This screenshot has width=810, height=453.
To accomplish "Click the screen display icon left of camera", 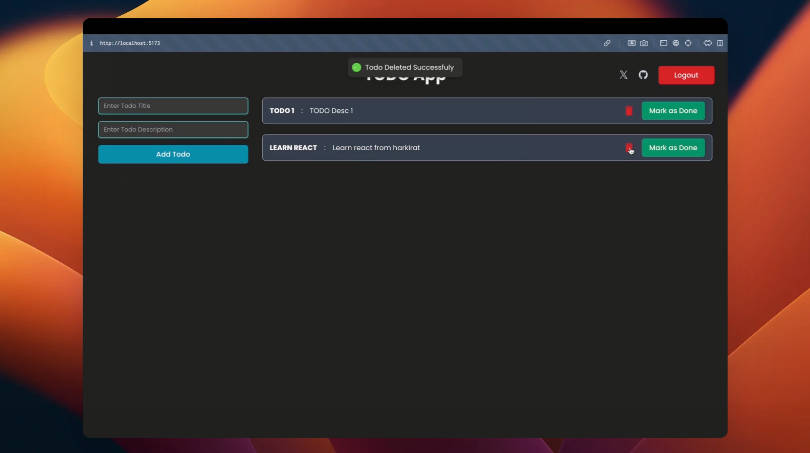I will pos(631,43).
